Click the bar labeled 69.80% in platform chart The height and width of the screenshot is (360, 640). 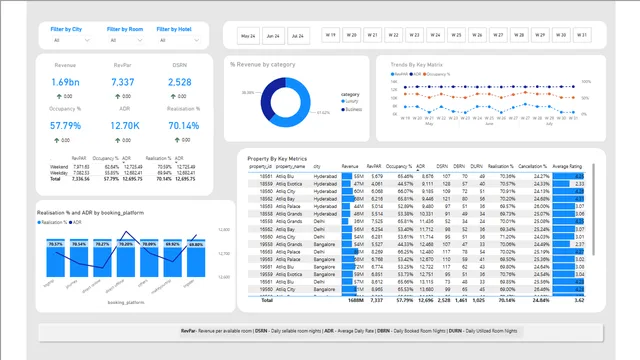(196, 258)
